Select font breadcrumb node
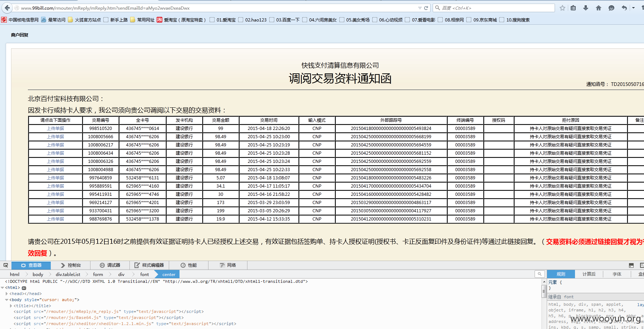Image resolution: width=644 pixels, height=329 pixels. pyautogui.click(x=144, y=275)
